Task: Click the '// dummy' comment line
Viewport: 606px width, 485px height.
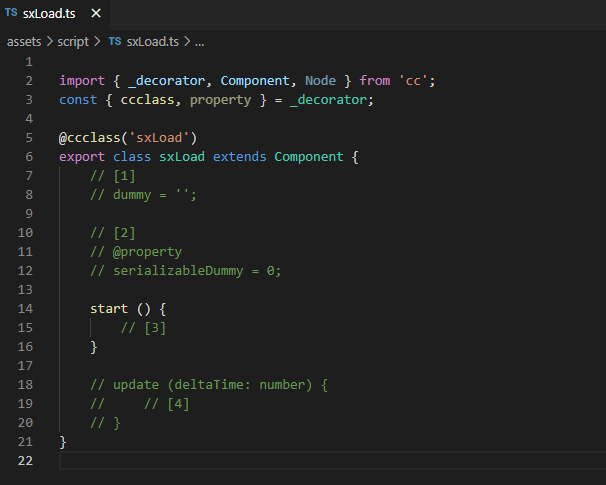Action: (143, 195)
